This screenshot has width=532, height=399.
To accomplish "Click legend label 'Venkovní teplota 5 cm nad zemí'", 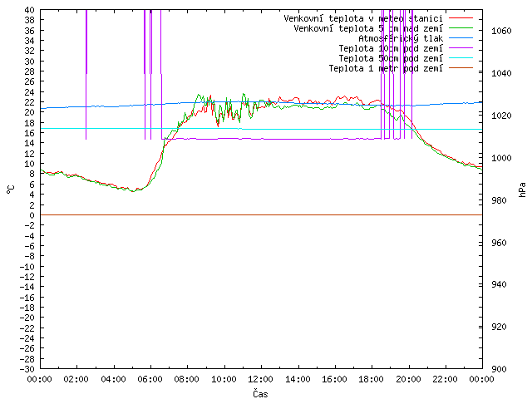I will [368, 28].
